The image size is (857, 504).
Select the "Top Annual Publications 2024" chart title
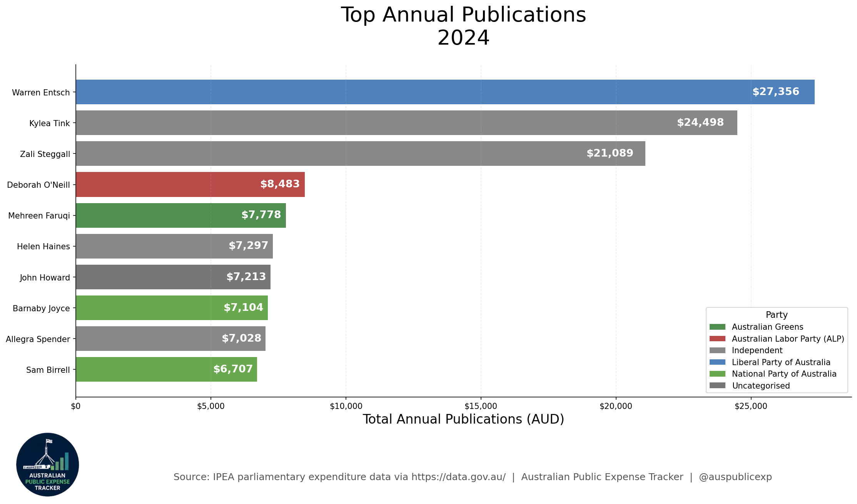[x=464, y=26]
